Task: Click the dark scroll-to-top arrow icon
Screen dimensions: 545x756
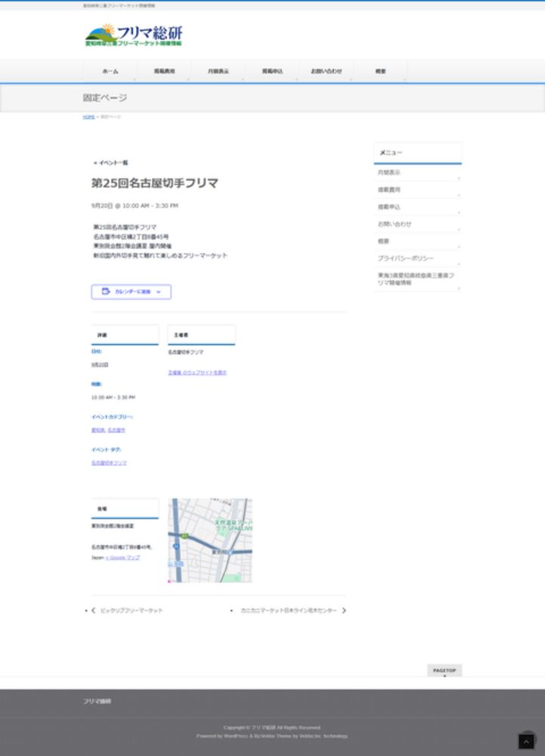Action: click(526, 742)
